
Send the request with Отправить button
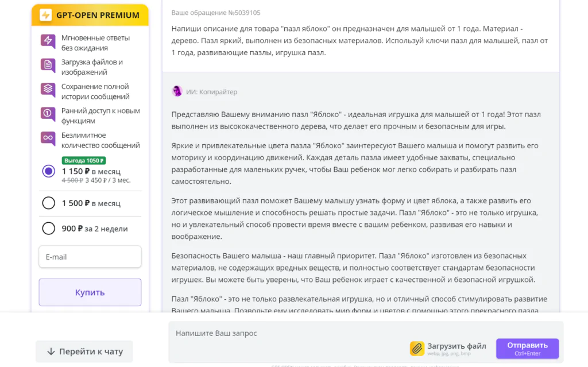(527, 349)
